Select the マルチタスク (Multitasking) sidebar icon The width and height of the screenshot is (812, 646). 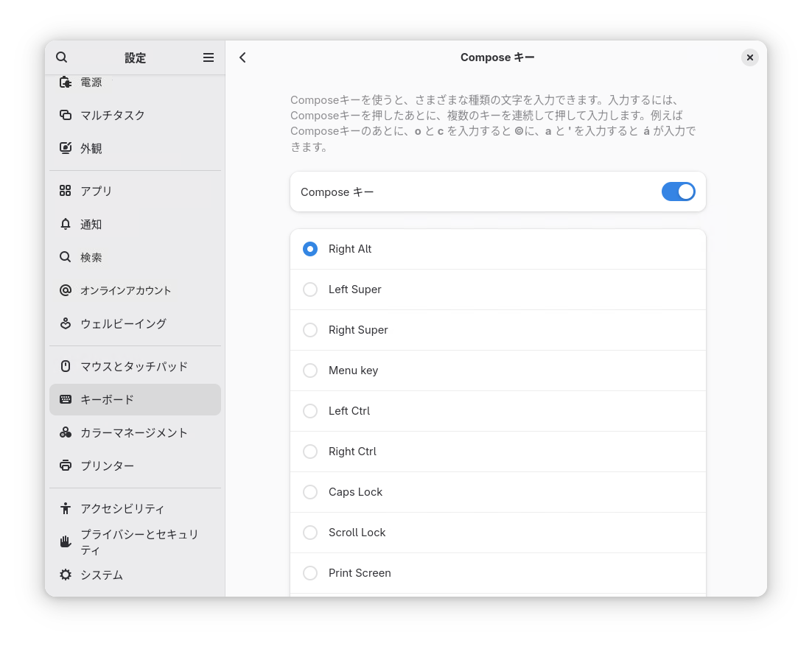pos(67,115)
